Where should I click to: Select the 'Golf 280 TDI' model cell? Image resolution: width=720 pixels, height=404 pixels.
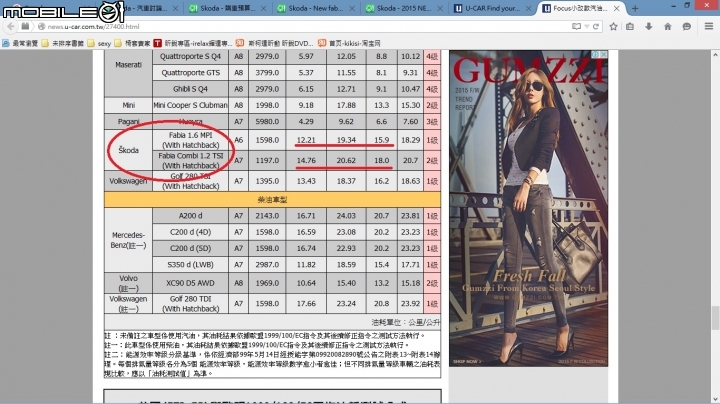pos(190,303)
